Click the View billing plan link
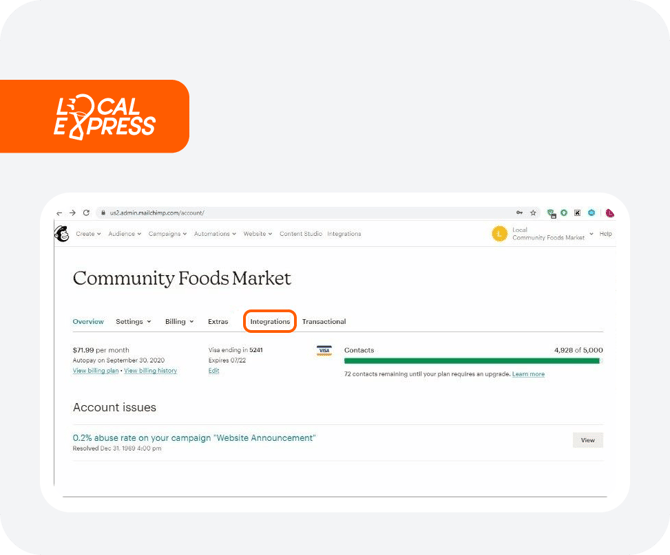Viewport: 670px width, 555px height. (x=96, y=370)
